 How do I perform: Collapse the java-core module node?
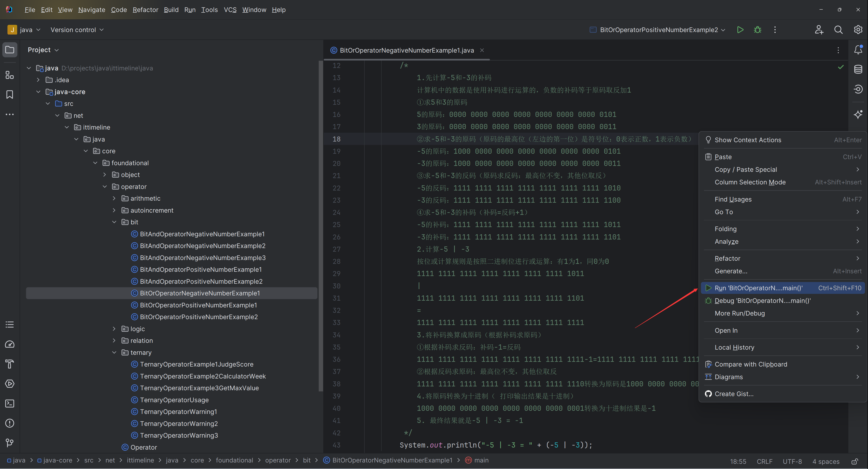click(38, 92)
